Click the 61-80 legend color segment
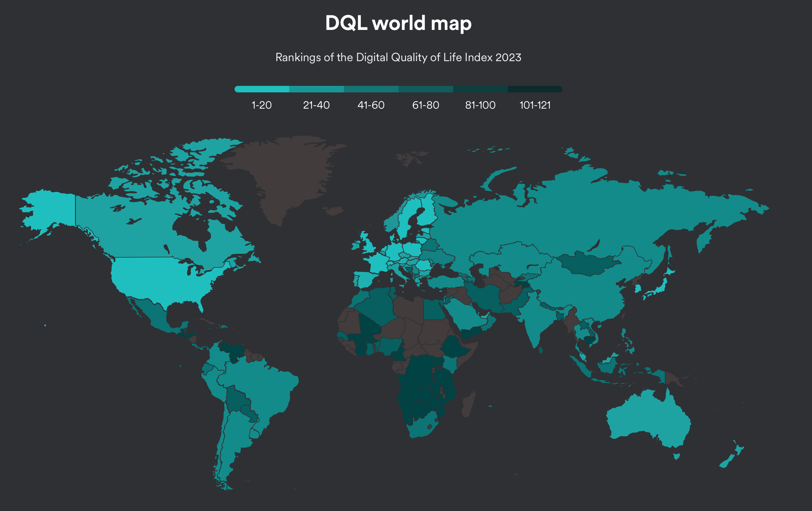Image resolution: width=812 pixels, height=511 pixels. click(x=426, y=89)
